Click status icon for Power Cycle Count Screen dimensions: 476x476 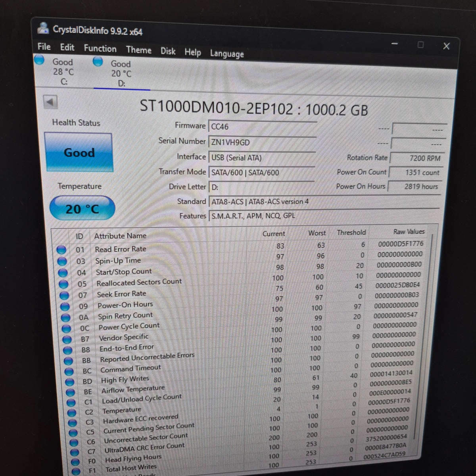67,329
